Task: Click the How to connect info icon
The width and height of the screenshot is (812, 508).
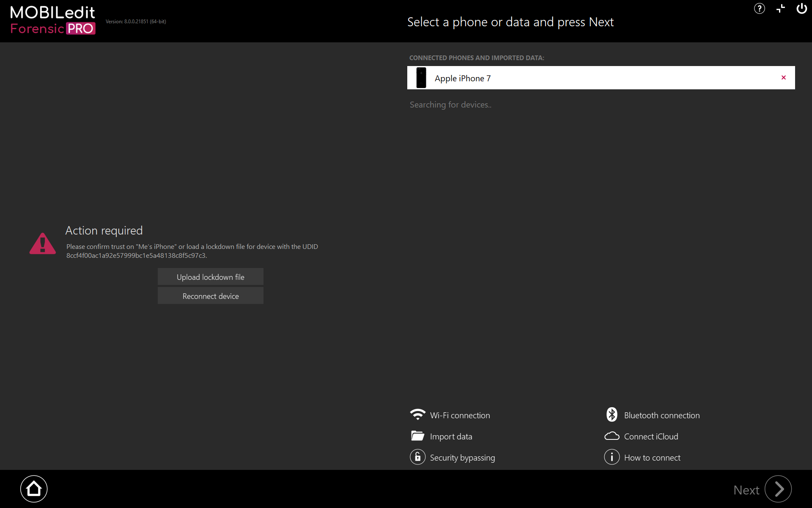Action: click(612, 457)
